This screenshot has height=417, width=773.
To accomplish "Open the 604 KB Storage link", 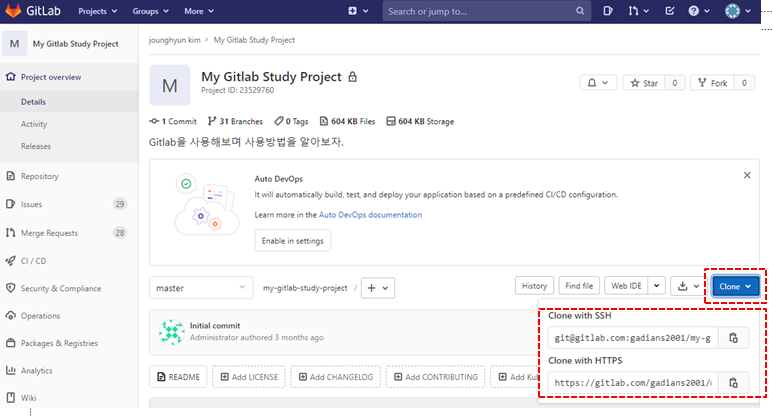I will pyautogui.click(x=420, y=121).
